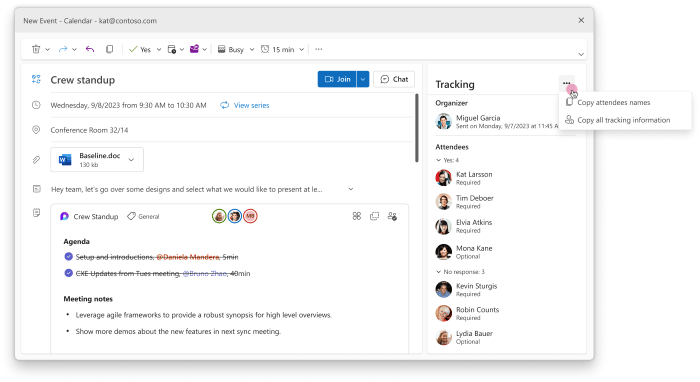Click the Crew standup event title
The image size is (700, 382).
pyautogui.click(x=83, y=80)
